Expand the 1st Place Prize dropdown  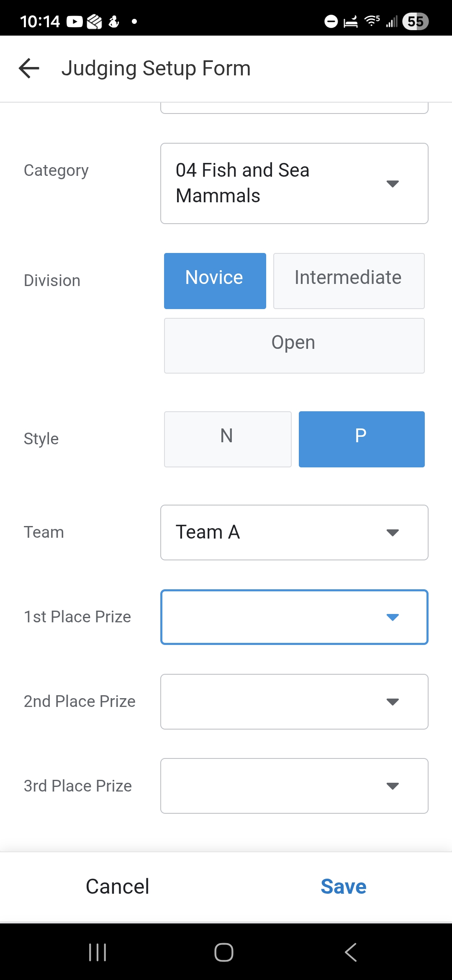tap(294, 617)
